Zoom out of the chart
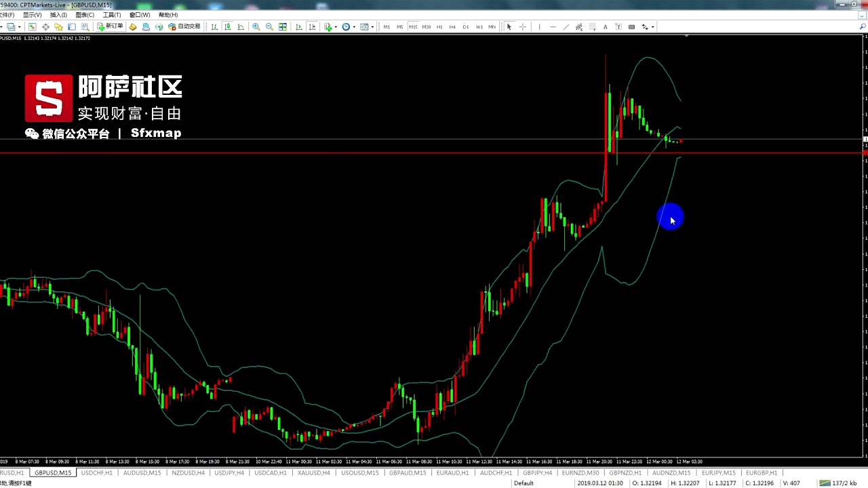 pyautogui.click(x=269, y=27)
